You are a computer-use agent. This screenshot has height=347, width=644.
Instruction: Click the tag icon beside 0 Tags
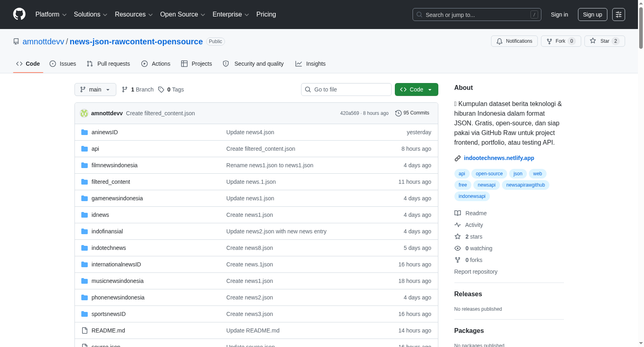point(161,89)
